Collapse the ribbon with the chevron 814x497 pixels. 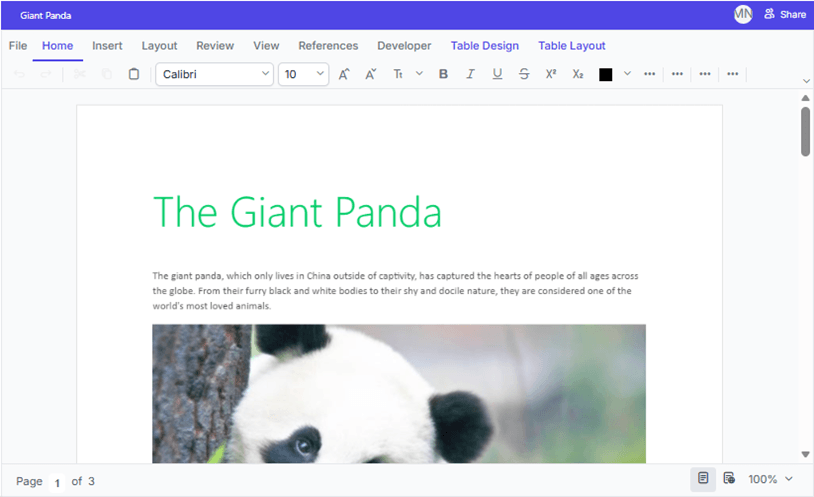point(806,81)
